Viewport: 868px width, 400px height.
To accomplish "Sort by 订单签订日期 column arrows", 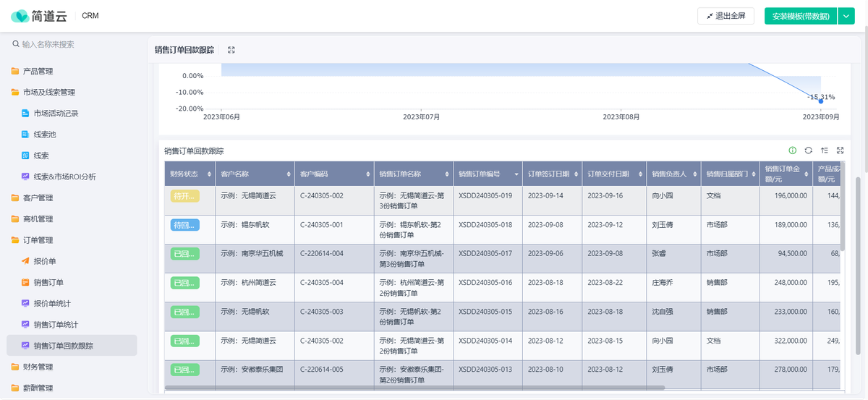I will point(576,174).
